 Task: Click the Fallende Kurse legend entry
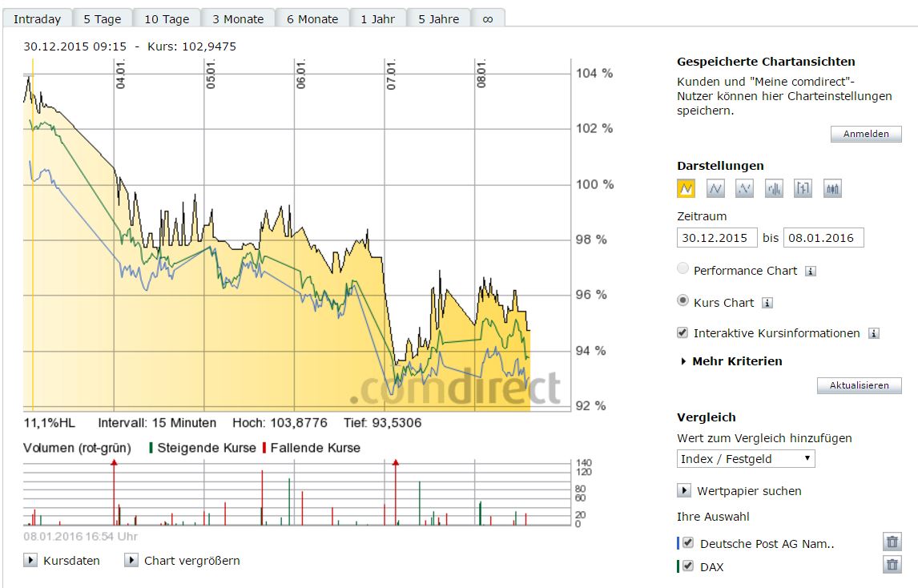(x=312, y=448)
